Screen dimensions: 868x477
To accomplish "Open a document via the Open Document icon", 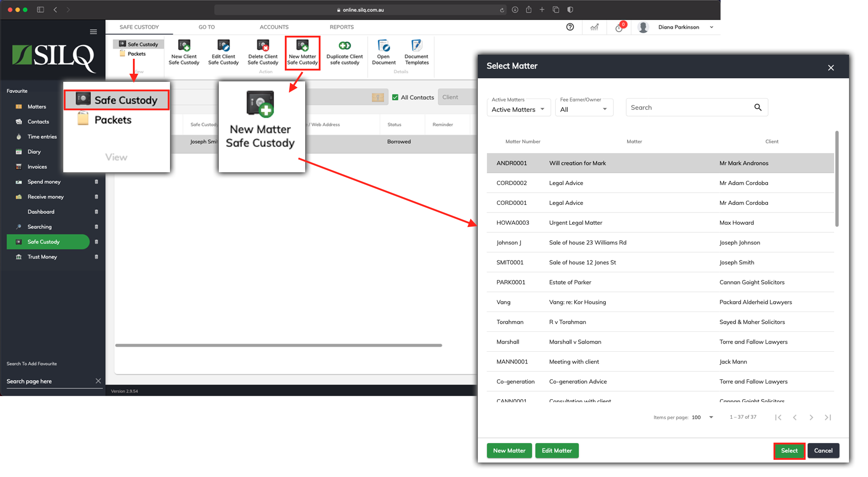I will tap(383, 51).
